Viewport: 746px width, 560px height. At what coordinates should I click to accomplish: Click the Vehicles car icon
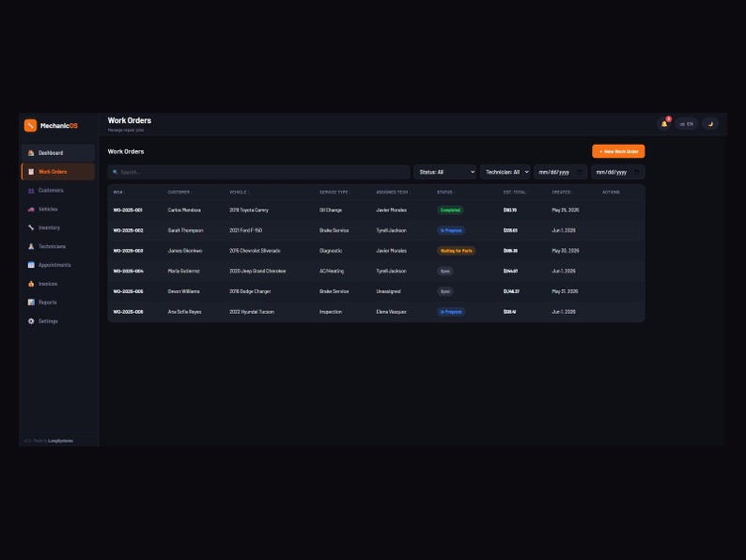coord(31,209)
